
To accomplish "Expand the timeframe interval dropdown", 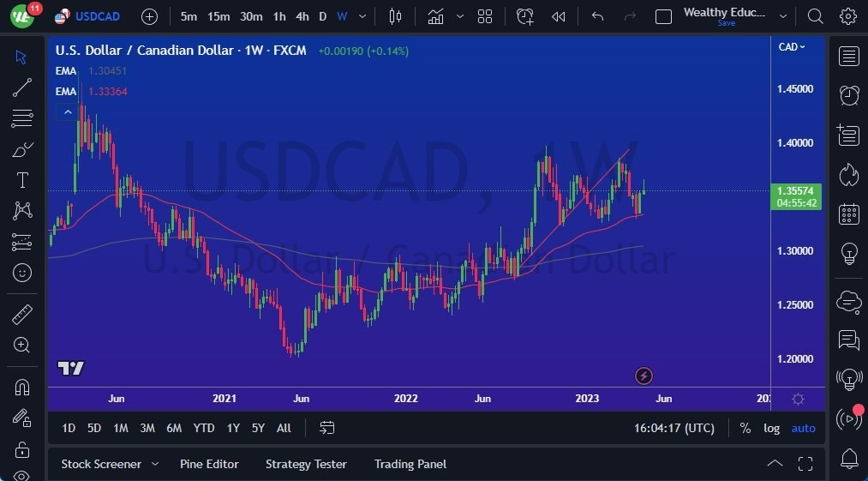I will point(362,16).
